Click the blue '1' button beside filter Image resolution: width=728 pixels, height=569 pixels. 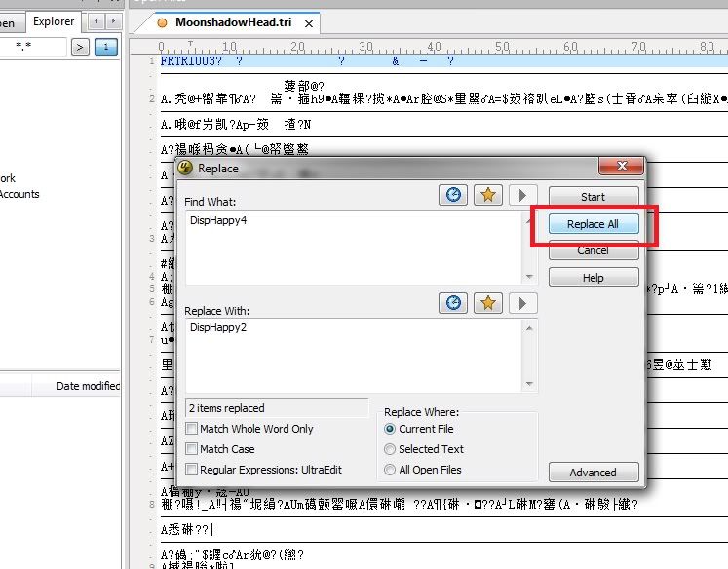pyautogui.click(x=105, y=46)
